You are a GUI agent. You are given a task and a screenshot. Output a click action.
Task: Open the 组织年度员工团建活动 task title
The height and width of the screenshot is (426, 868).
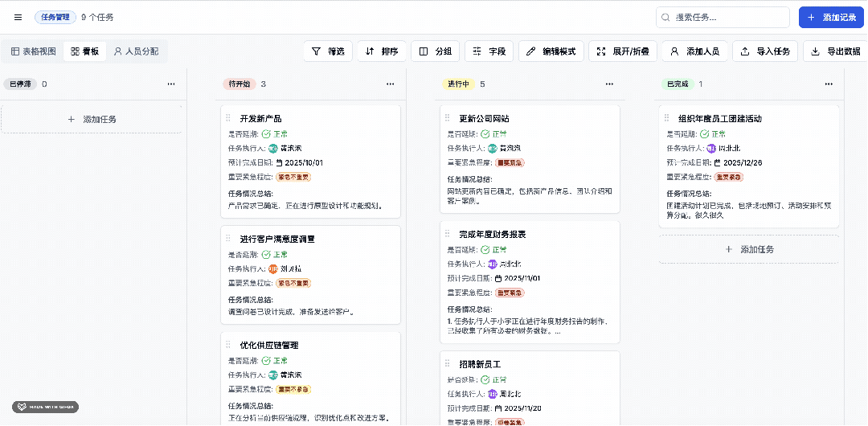720,118
